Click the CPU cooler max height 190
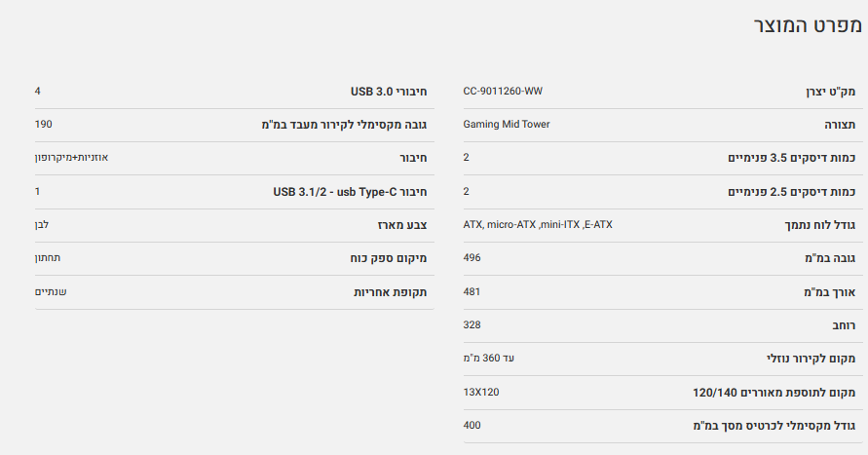 coord(43,124)
